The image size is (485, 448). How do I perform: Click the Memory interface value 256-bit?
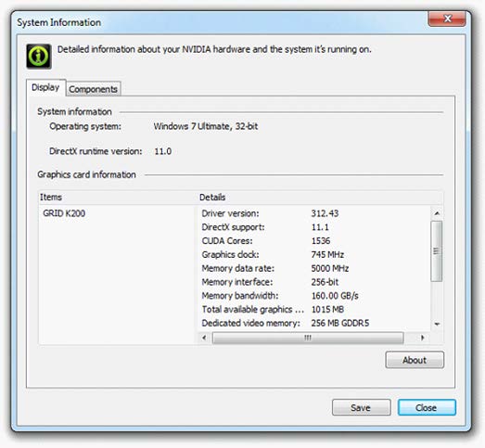[325, 282]
